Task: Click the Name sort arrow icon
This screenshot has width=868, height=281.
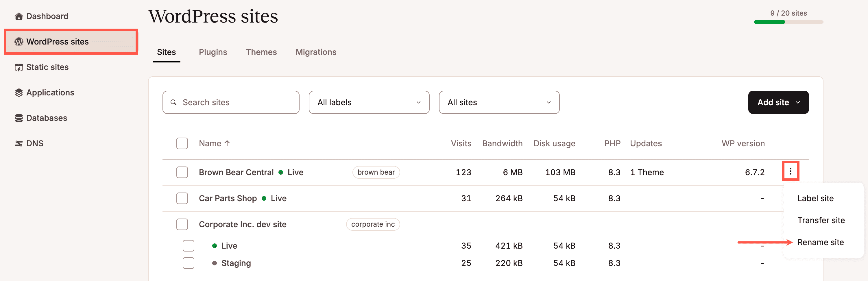Action: coord(228,143)
